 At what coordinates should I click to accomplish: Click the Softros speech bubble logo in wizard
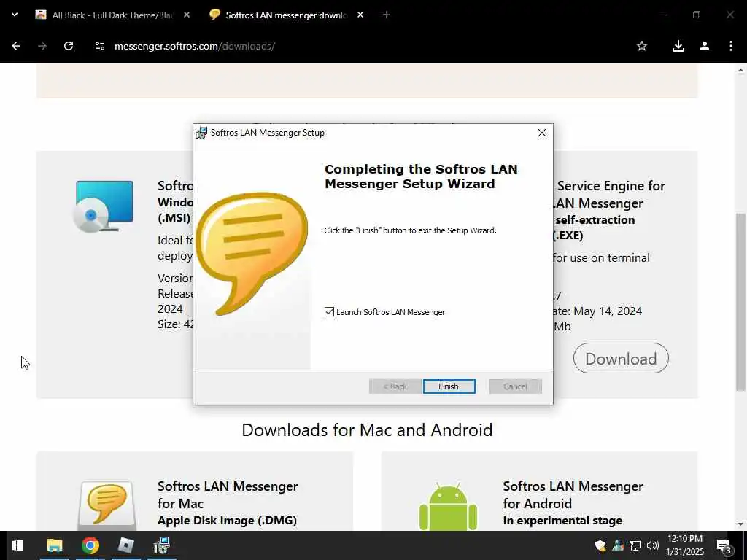[x=252, y=253]
